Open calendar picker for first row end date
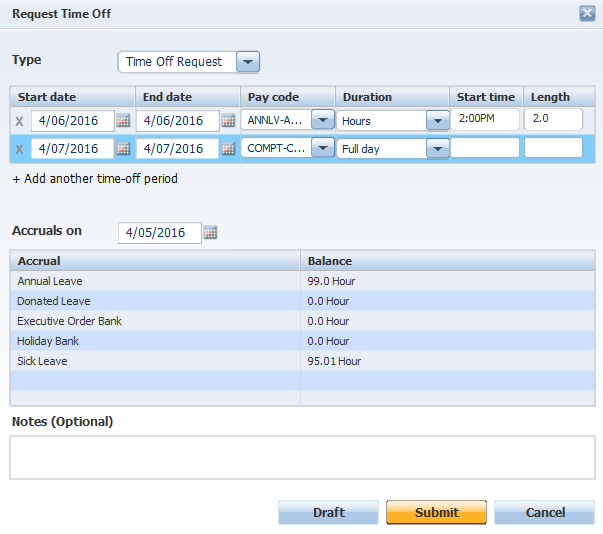This screenshot has width=603, height=534. coord(228,121)
